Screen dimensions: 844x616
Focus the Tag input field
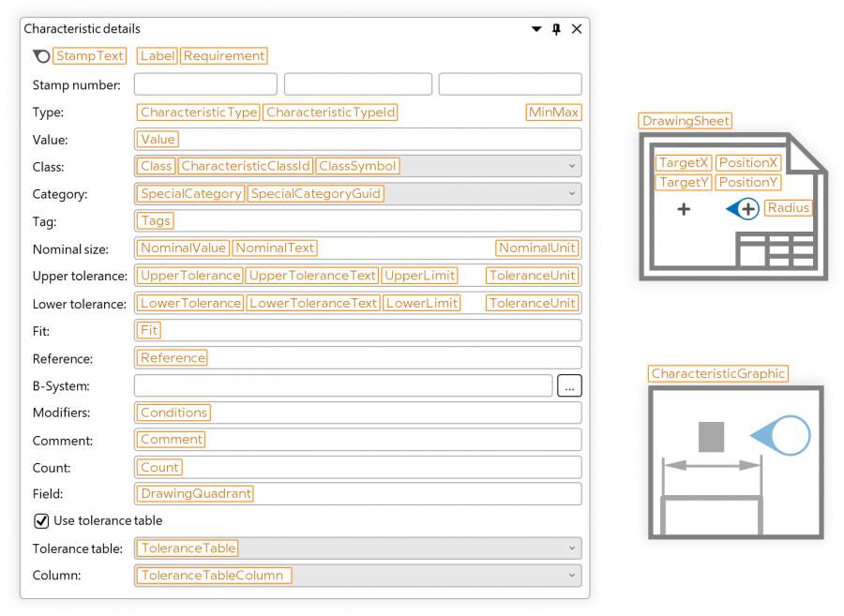tap(358, 221)
